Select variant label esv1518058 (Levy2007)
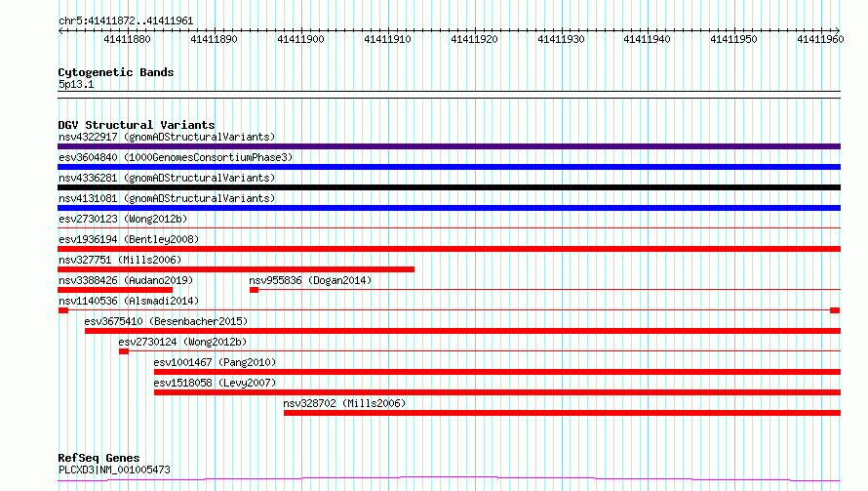Viewport: 868px width, 491px height. [215, 383]
